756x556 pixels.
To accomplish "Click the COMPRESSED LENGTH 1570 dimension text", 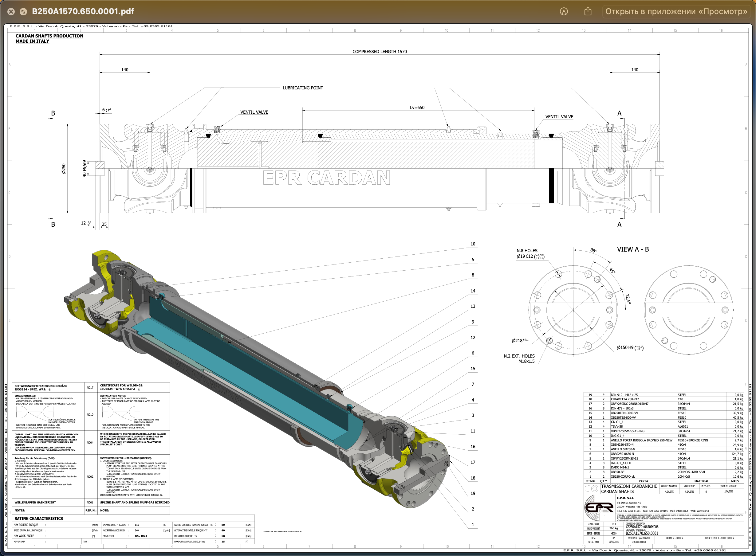I will point(379,52).
